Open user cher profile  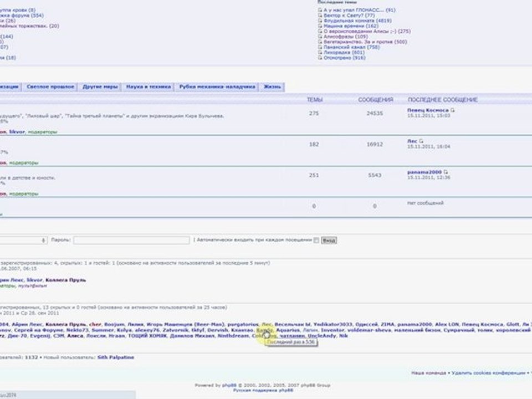95,324
